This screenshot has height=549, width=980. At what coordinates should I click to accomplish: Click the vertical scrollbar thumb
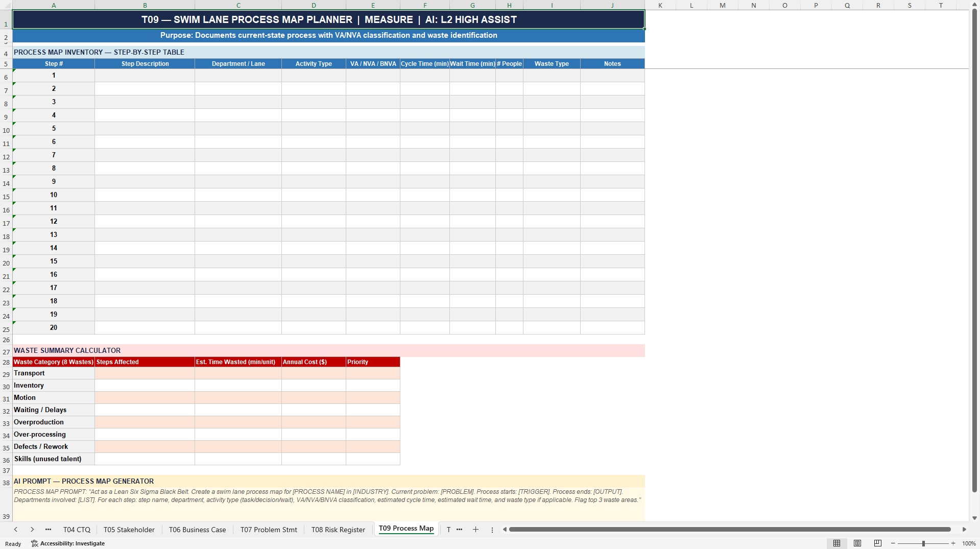click(974, 250)
